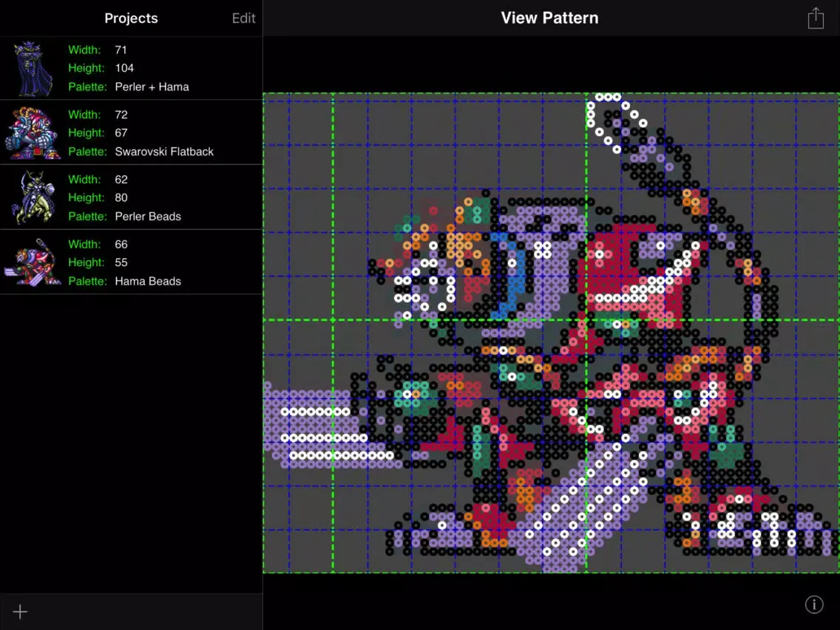Select the 'Perler + Hama' palette text
The height and width of the screenshot is (630, 840).
click(152, 87)
